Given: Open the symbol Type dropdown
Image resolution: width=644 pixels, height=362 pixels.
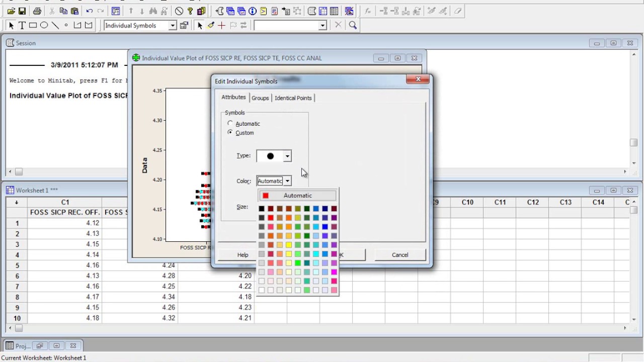Looking at the screenshot, I should (x=287, y=156).
